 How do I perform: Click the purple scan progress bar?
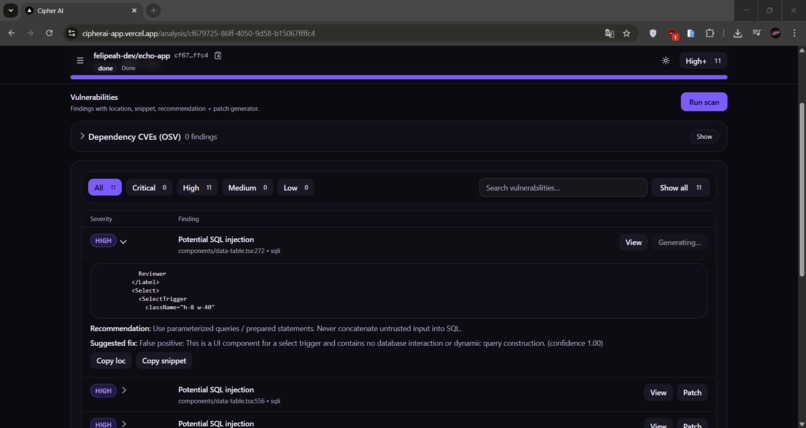[399, 77]
